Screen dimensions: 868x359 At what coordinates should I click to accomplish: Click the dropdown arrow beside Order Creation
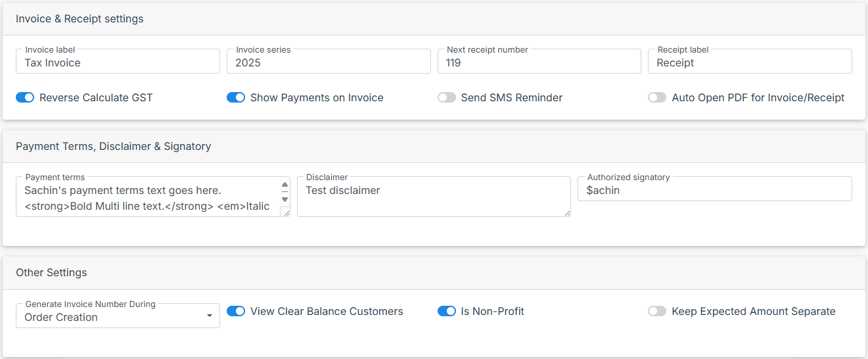coord(209,316)
